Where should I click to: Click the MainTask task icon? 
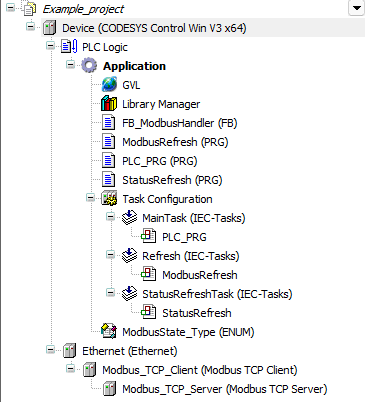129,218
